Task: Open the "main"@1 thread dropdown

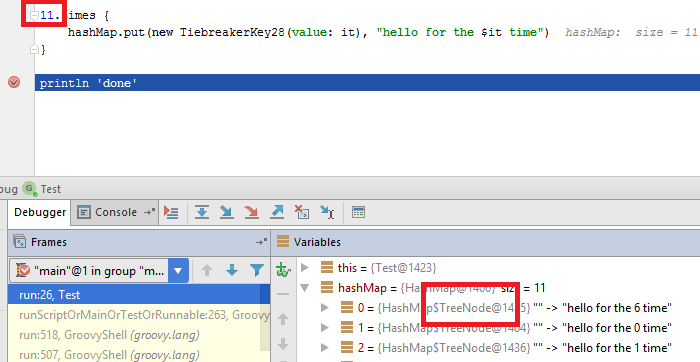Action: (178, 270)
